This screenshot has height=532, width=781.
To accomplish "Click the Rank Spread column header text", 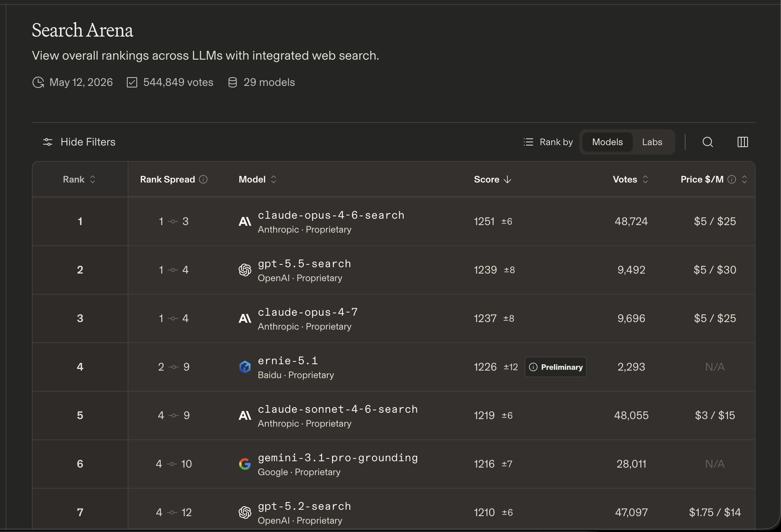I will coord(167,179).
